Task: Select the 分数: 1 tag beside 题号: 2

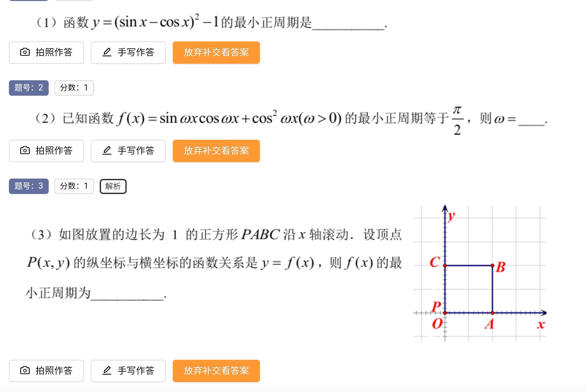Action: point(74,88)
